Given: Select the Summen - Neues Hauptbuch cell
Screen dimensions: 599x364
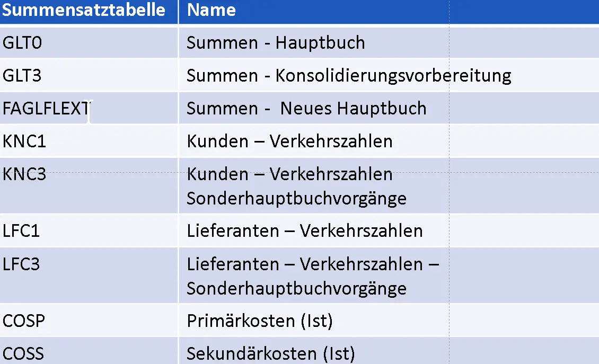Looking at the screenshot, I should [306, 109].
